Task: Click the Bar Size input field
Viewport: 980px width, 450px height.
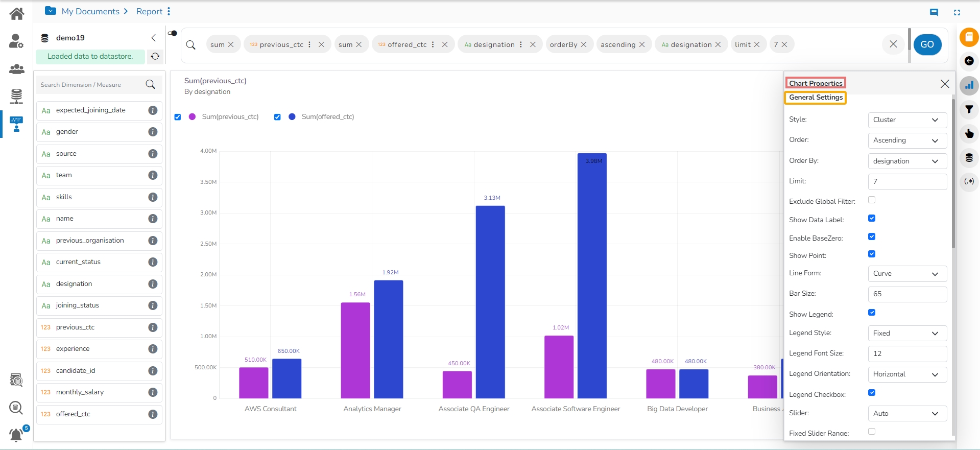Action: (907, 294)
